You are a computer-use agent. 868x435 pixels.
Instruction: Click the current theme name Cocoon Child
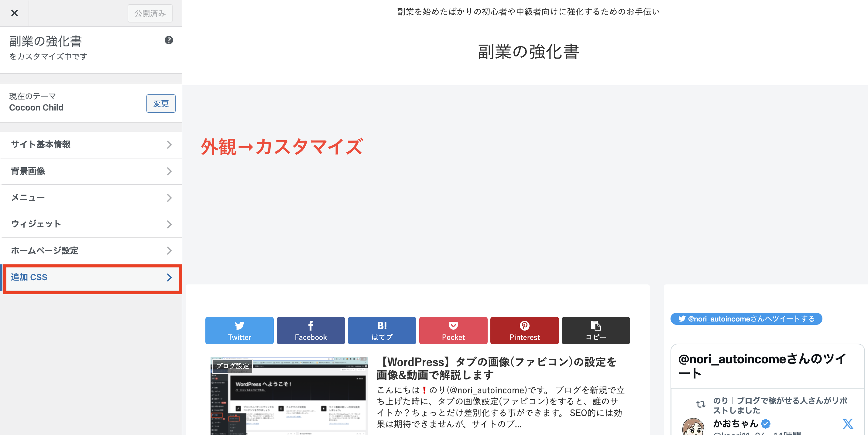tap(36, 107)
